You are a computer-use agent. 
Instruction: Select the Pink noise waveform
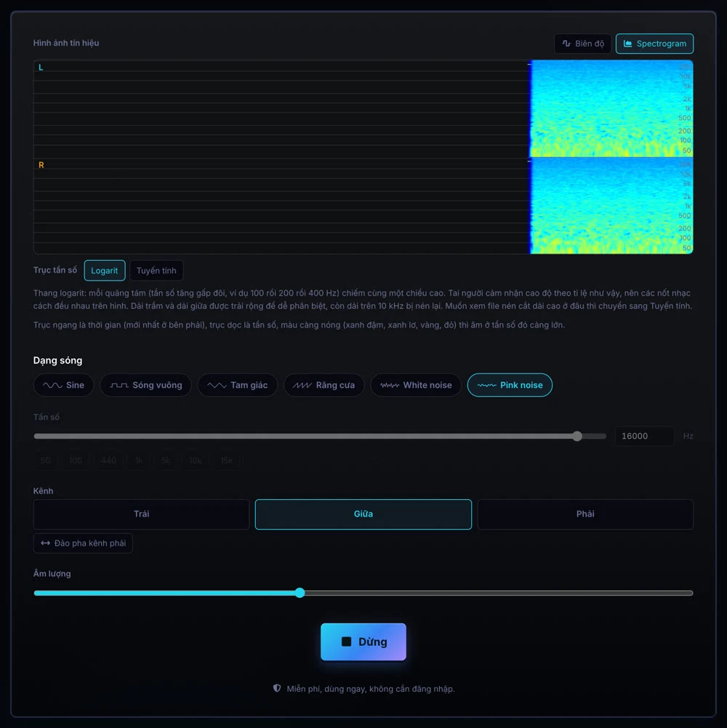tap(510, 385)
